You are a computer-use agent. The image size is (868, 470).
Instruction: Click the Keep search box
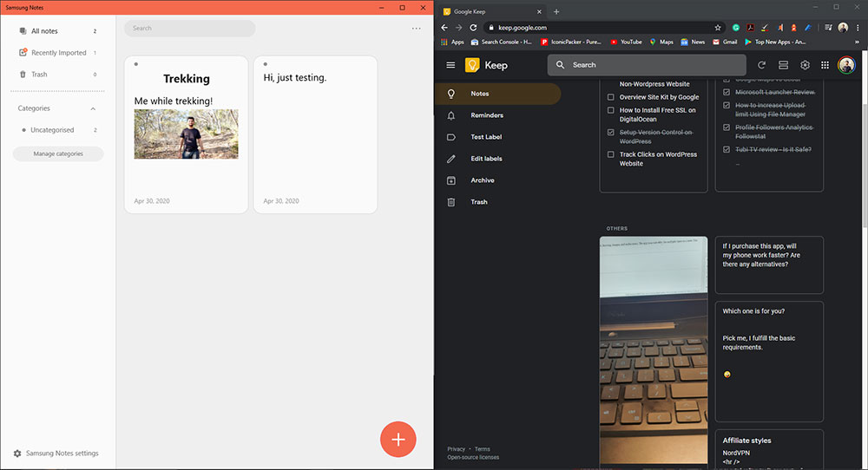[647, 65]
